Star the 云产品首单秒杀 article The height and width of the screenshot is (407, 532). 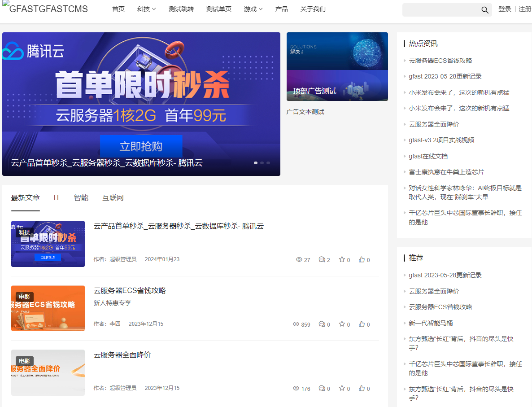[342, 259]
